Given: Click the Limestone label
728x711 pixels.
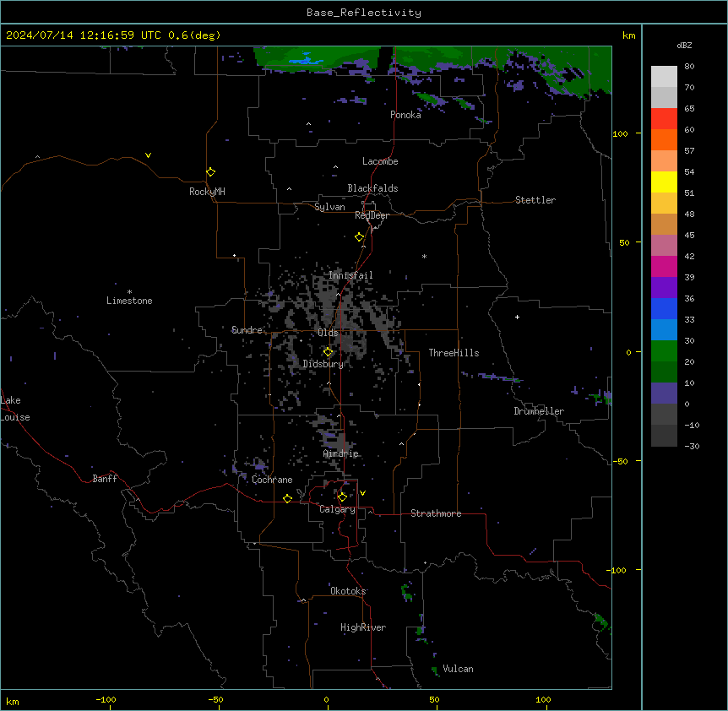Looking at the screenshot, I should pos(129,301).
